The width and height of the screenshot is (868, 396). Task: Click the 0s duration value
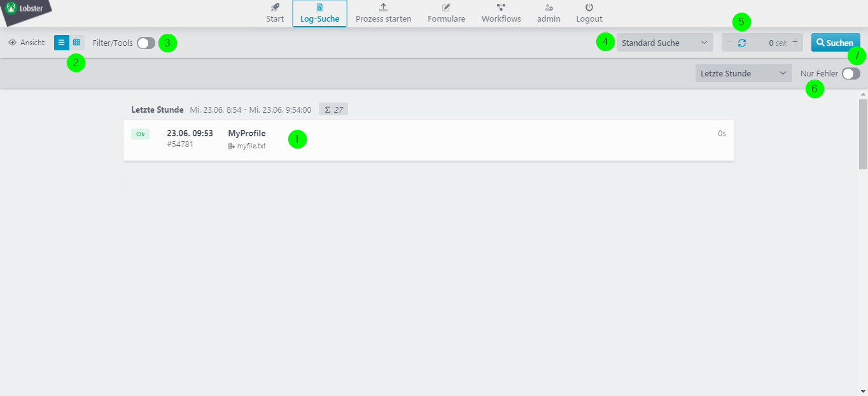pyautogui.click(x=722, y=134)
